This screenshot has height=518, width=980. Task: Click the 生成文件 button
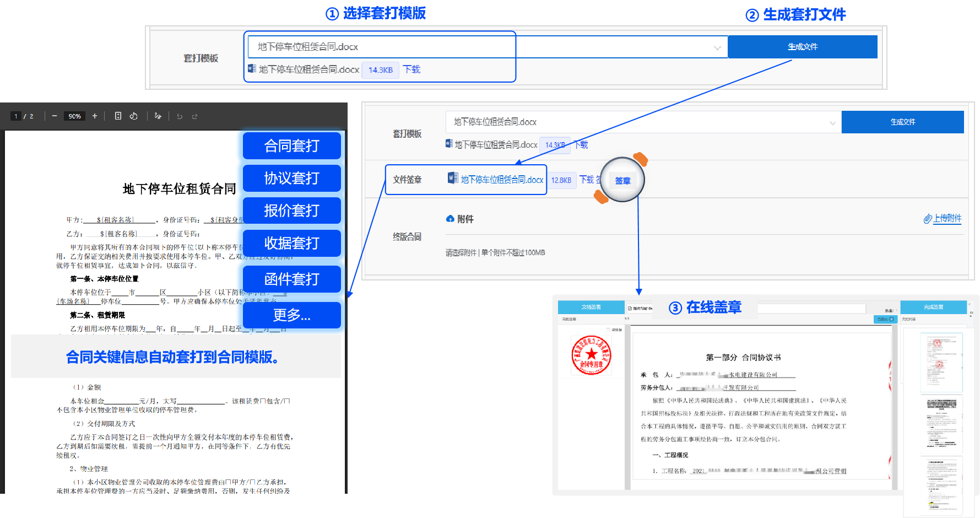(803, 47)
